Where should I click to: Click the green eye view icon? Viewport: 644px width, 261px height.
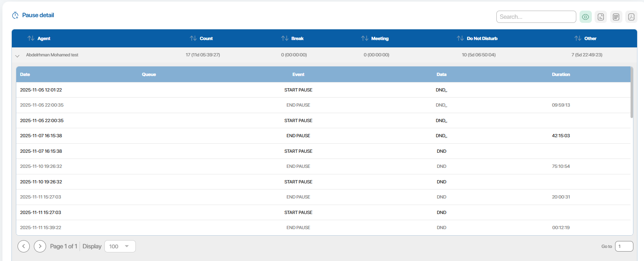pyautogui.click(x=585, y=17)
